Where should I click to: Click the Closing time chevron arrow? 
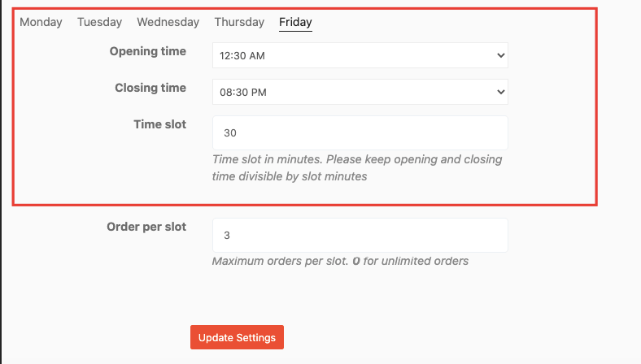click(501, 92)
